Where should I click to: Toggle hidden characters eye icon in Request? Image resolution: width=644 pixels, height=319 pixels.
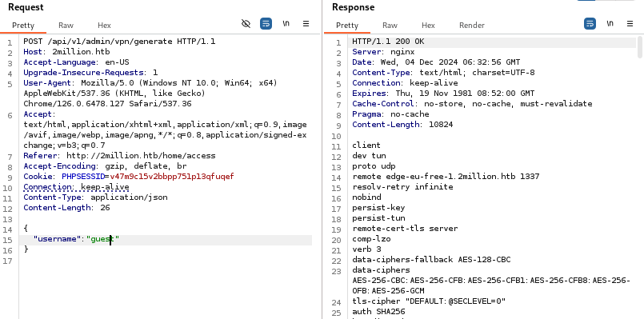[x=246, y=24]
